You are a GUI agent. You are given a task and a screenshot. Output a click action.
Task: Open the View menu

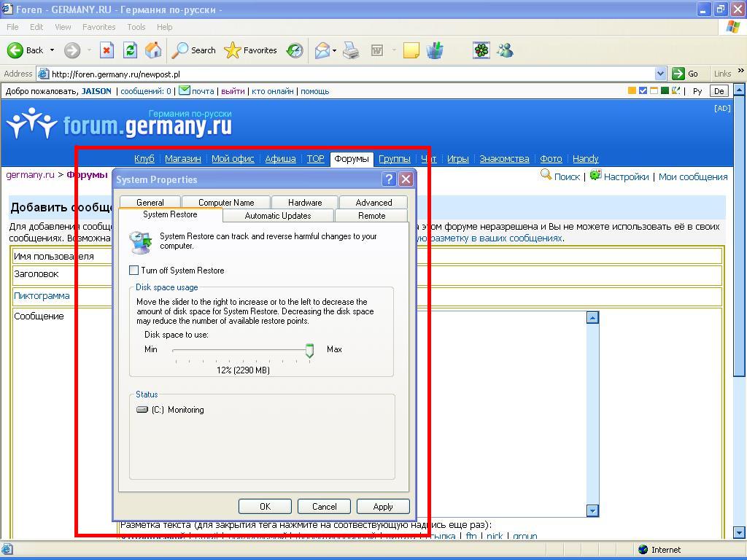click(63, 27)
